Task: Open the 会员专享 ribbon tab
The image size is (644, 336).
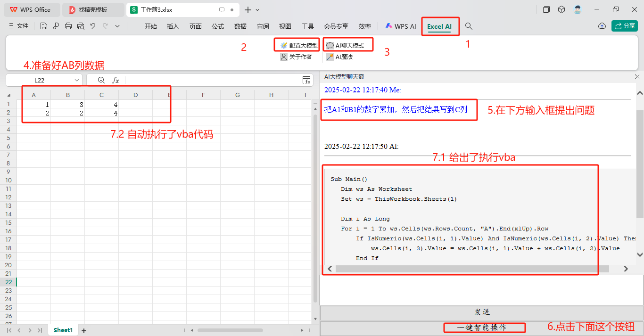Action: pyautogui.click(x=336, y=26)
